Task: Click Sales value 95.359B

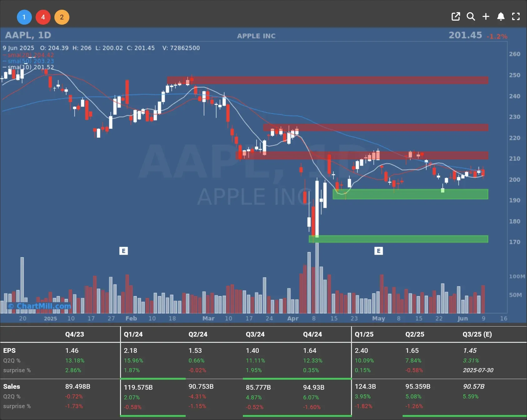Action: point(418,387)
